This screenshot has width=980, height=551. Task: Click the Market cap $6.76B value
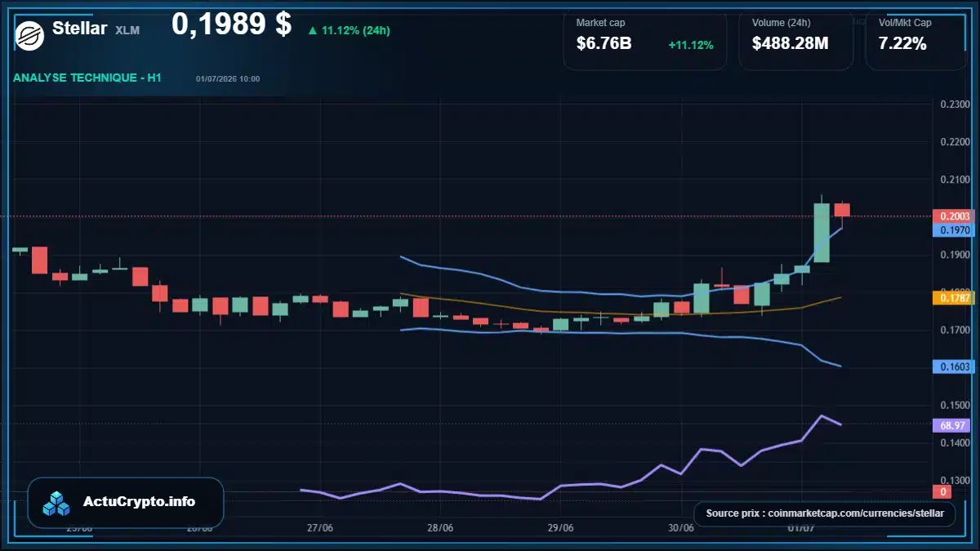604,44
